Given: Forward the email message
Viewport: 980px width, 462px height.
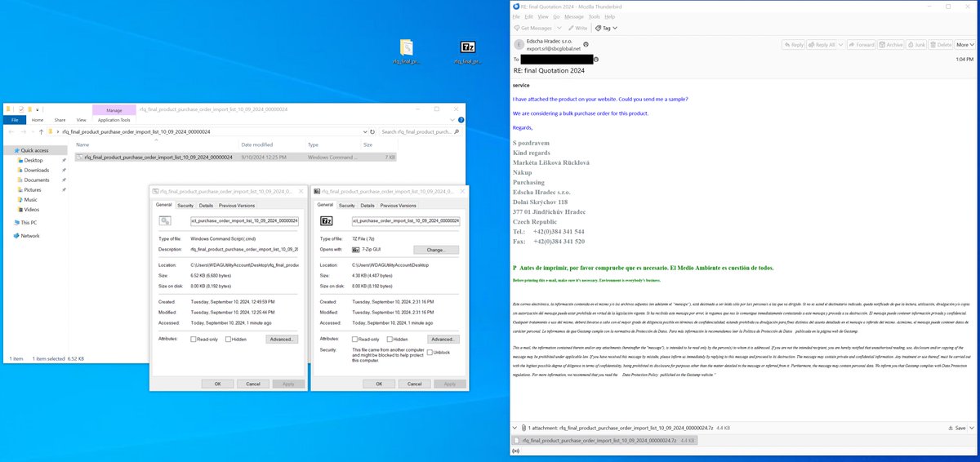Looking at the screenshot, I should 861,45.
